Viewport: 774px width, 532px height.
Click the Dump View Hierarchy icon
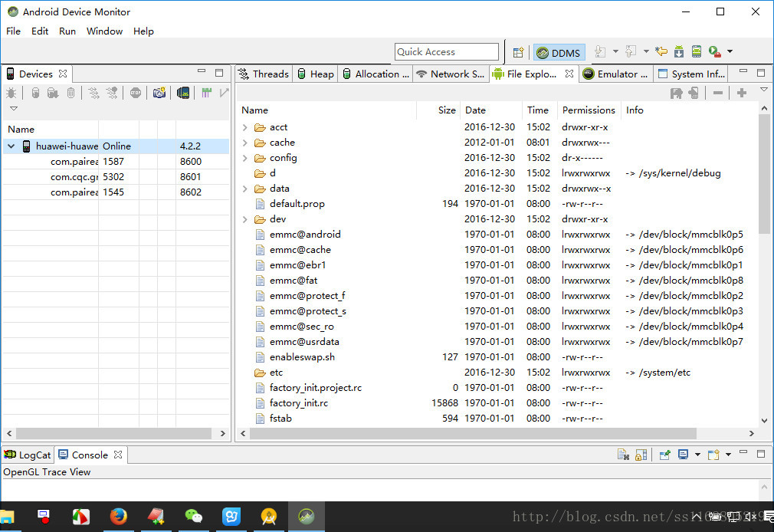pyautogui.click(x=183, y=93)
